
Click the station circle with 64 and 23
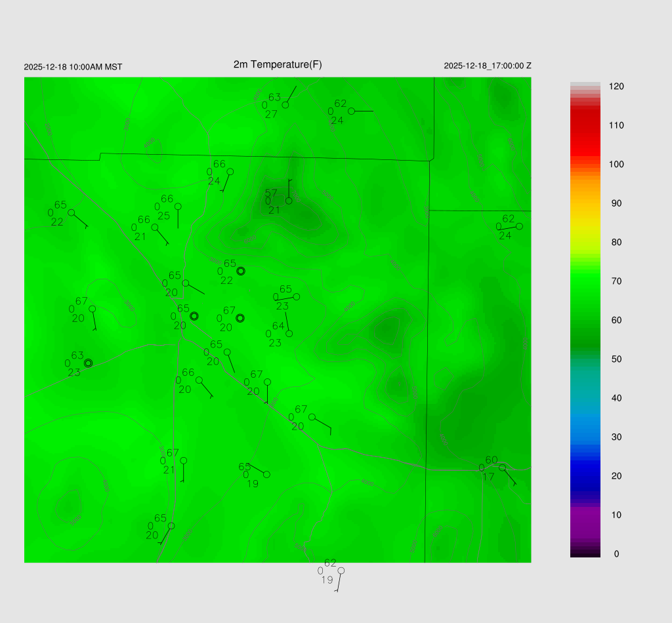click(x=289, y=333)
